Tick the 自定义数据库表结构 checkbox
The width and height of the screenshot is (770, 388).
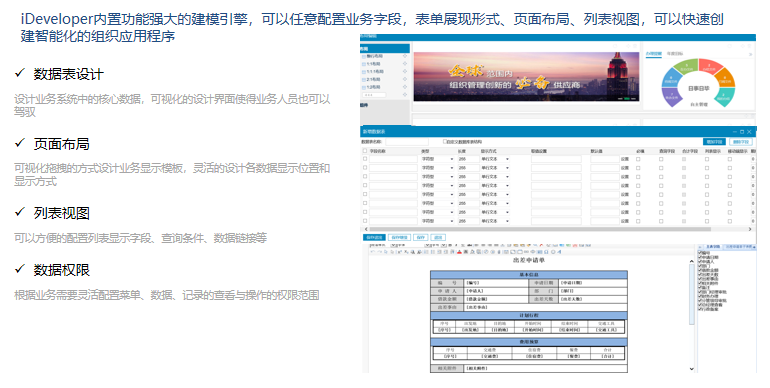445,141
